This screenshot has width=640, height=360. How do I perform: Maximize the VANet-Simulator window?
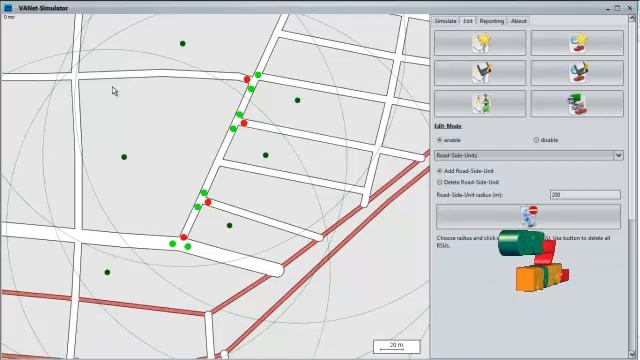click(x=617, y=8)
